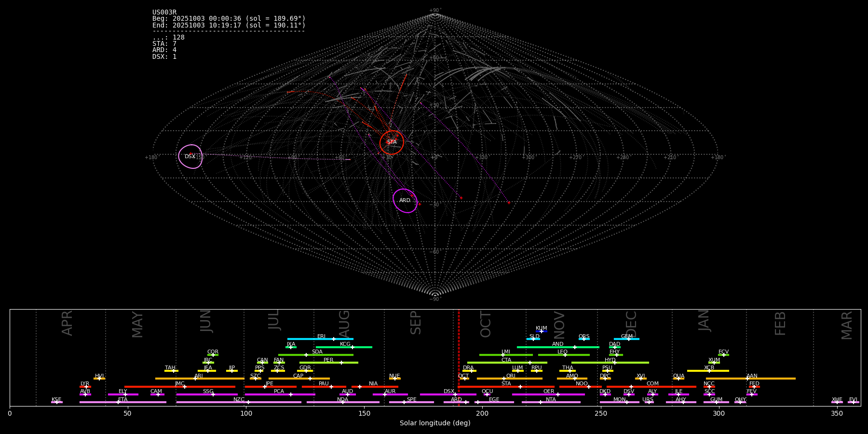This screenshot has height=434, width=868.
Task: Click the CTA shower label
Action: point(506,360)
